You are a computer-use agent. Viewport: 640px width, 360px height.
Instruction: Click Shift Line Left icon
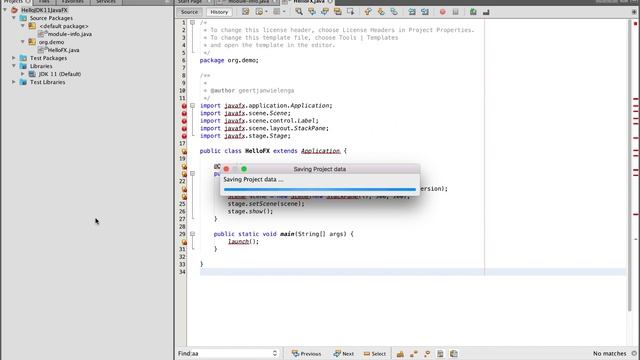[412, 12]
